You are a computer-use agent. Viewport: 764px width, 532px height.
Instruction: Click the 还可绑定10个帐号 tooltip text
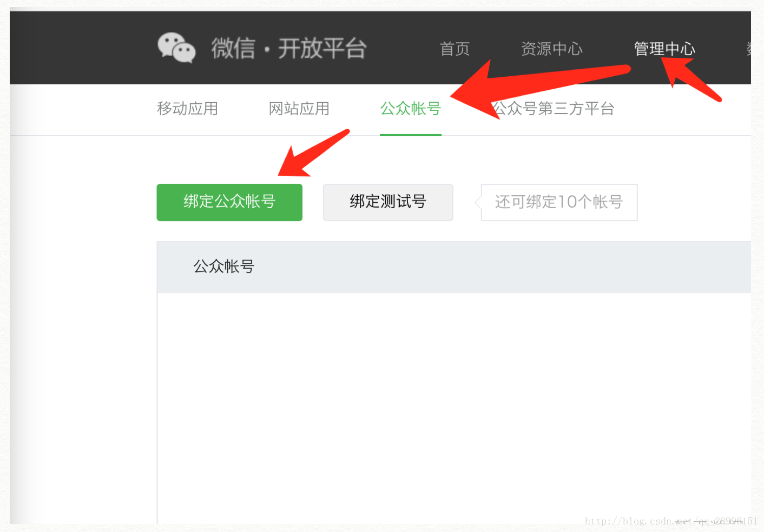559,202
